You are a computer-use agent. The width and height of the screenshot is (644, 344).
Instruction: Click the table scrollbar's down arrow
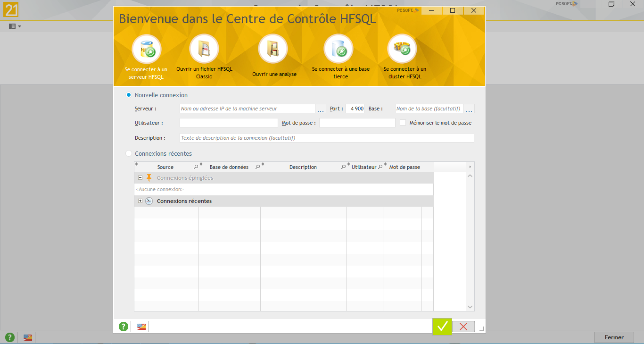[x=470, y=307]
